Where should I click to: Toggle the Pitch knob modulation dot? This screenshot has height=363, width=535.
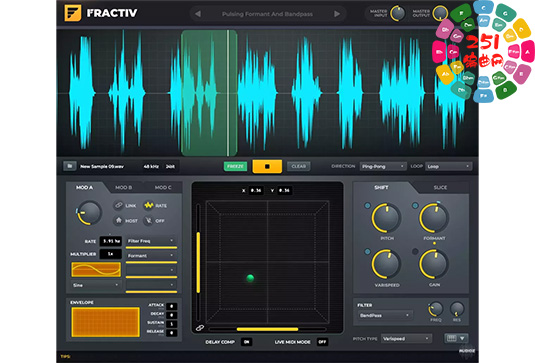(x=367, y=205)
